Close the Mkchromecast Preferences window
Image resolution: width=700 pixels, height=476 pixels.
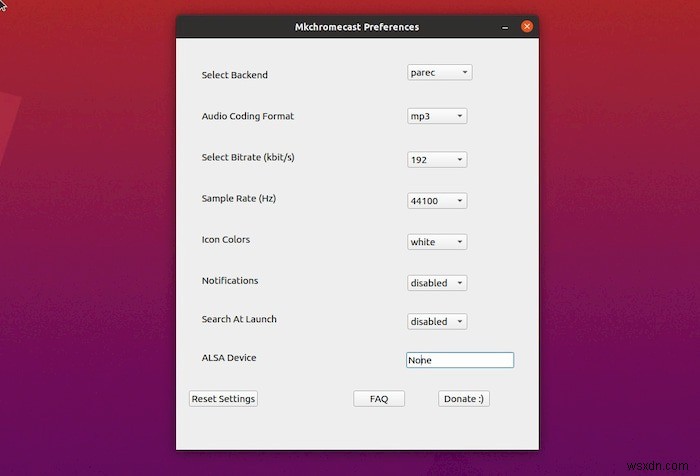pos(527,27)
